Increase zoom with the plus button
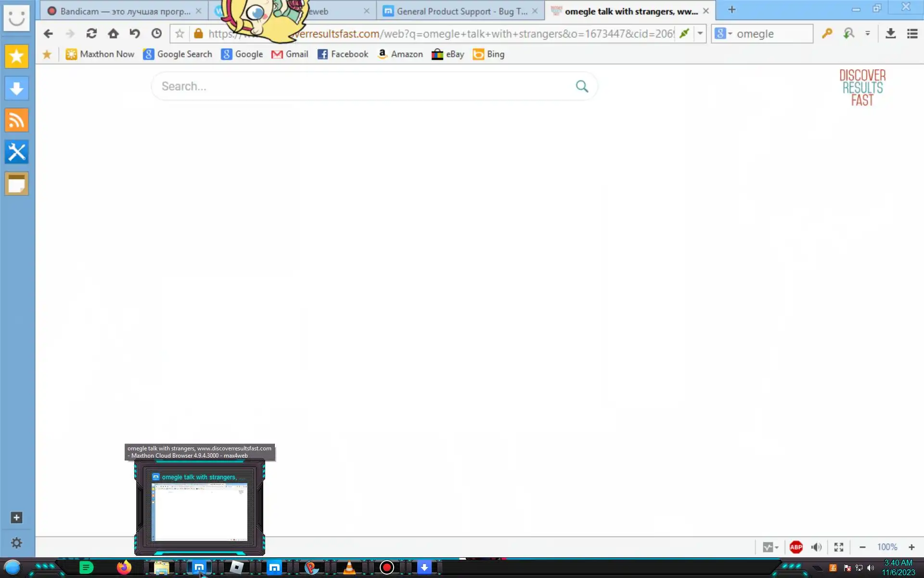This screenshot has width=924, height=578. click(x=911, y=547)
